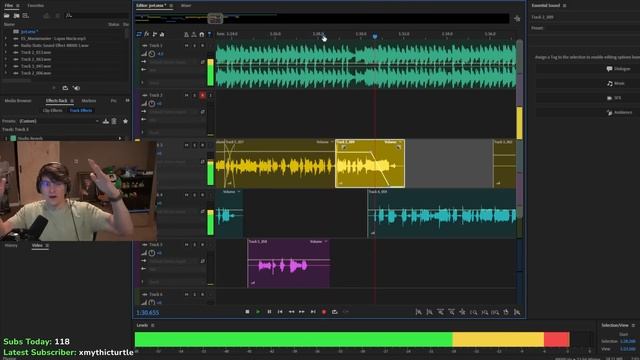
Task: Click the New File icon in Files panel
Action: point(26,16)
